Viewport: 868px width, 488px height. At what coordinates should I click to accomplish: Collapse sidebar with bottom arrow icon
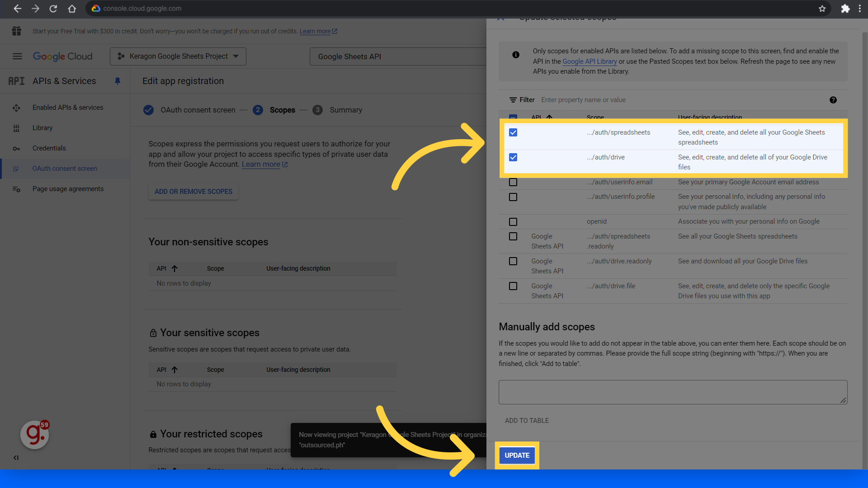coord(16,458)
